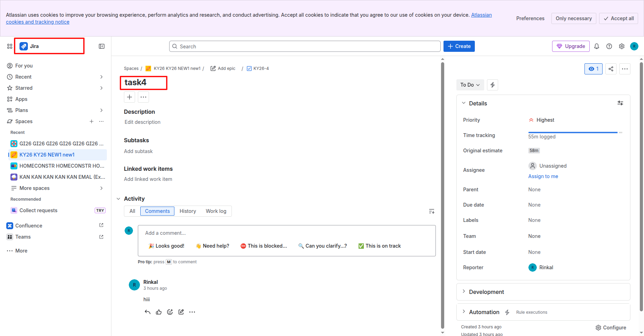Open cookie Preferences
Screen dimensions: 644x336
pyautogui.click(x=530, y=18)
